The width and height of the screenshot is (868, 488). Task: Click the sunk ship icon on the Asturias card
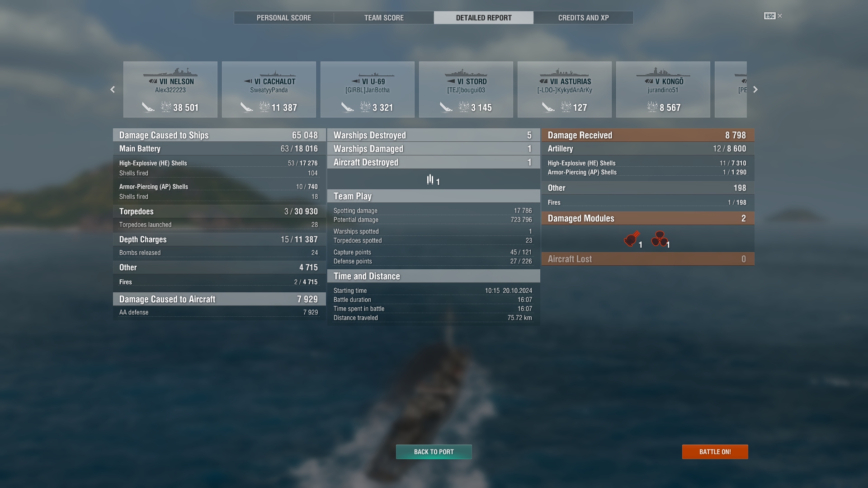[548, 107]
